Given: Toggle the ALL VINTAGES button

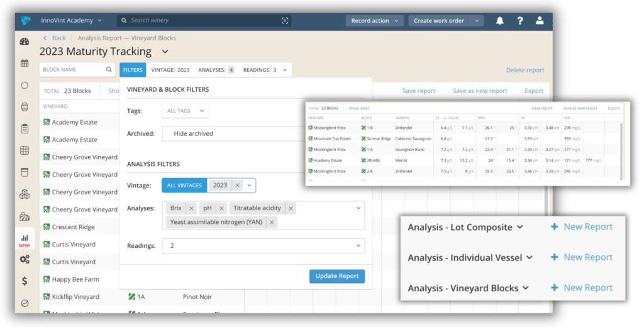Looking at the screenshot, I should tap(184, 186).
